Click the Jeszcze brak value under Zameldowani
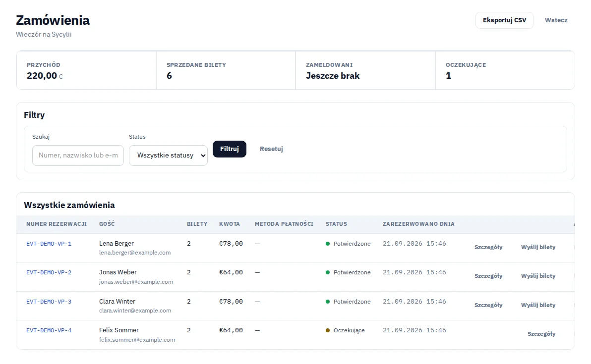 click(333, 76)
